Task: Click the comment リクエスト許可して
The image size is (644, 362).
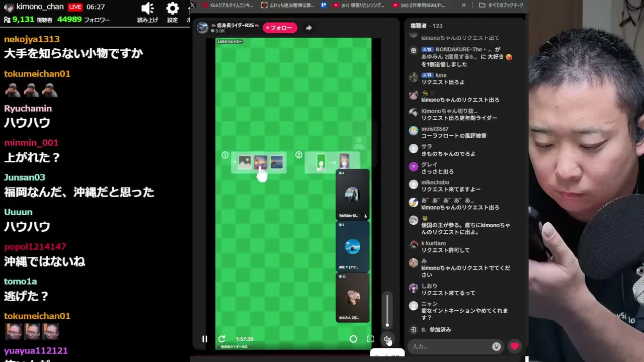Action: click(x=445, y=250)
